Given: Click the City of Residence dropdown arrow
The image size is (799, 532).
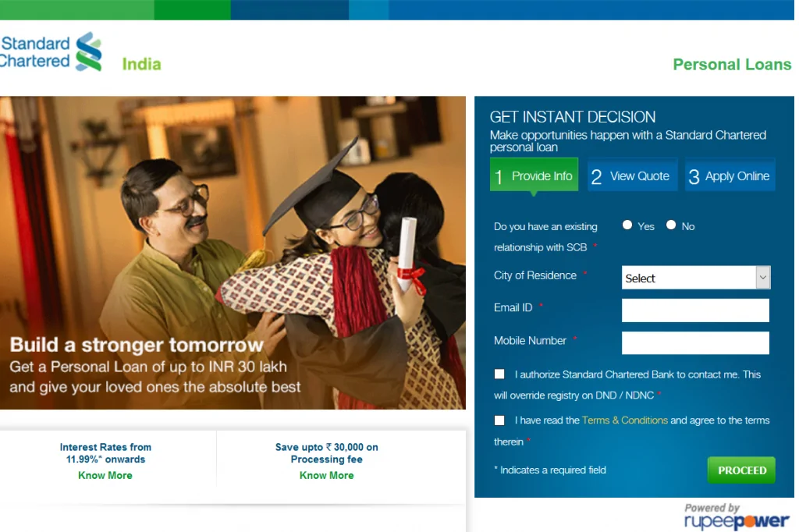Looking at the screenshot, I should [763, 278].
